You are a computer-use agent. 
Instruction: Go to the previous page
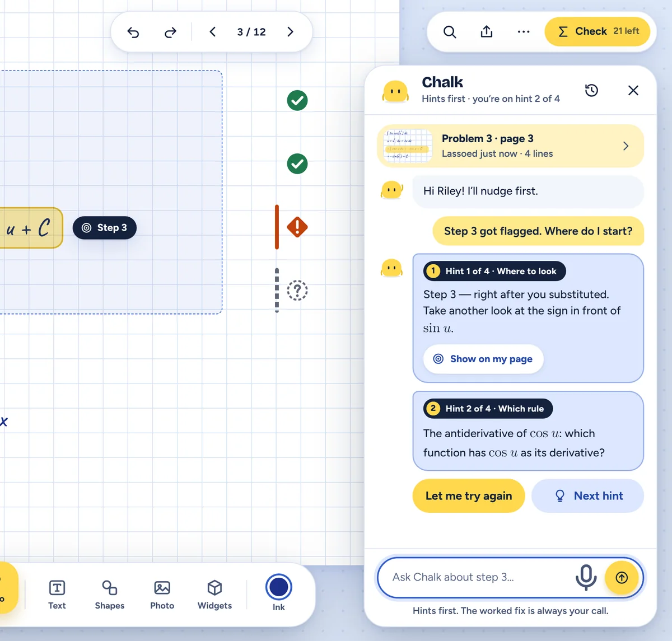coord(213,32)
